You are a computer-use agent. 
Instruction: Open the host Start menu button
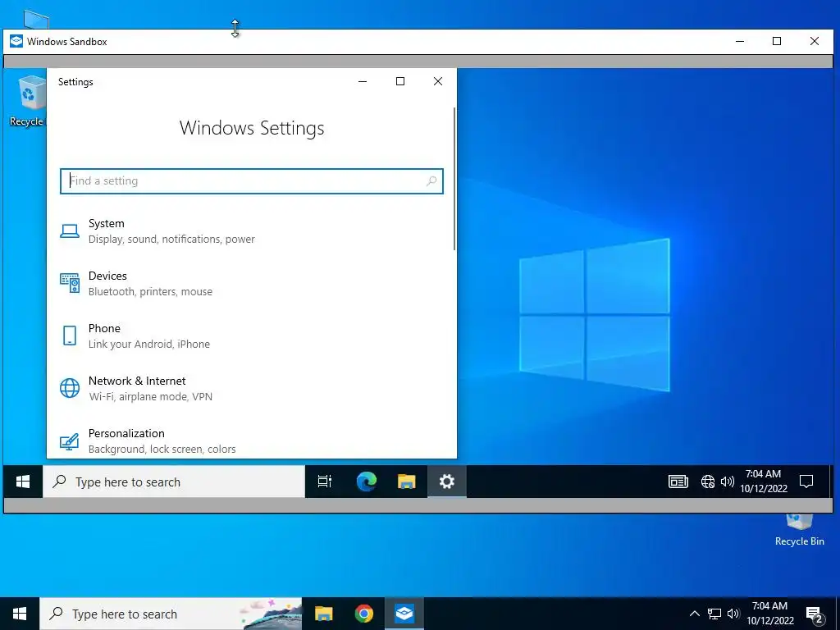(x=20, y=614)
